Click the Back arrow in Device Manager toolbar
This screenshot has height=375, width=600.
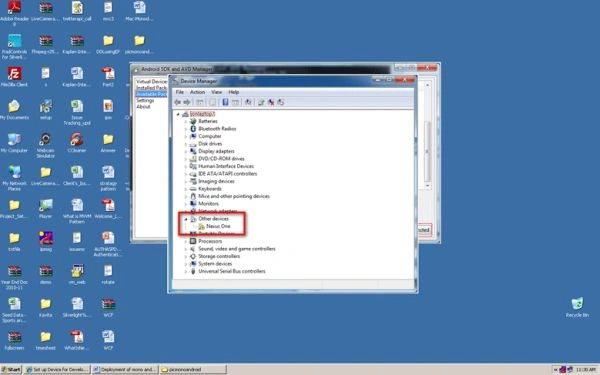(x=178, y=102)
